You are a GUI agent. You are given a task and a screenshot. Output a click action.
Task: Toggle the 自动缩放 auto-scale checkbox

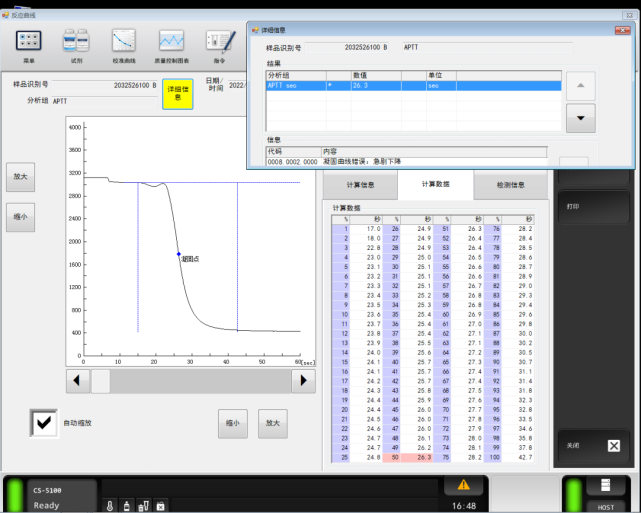coord(44,423)
